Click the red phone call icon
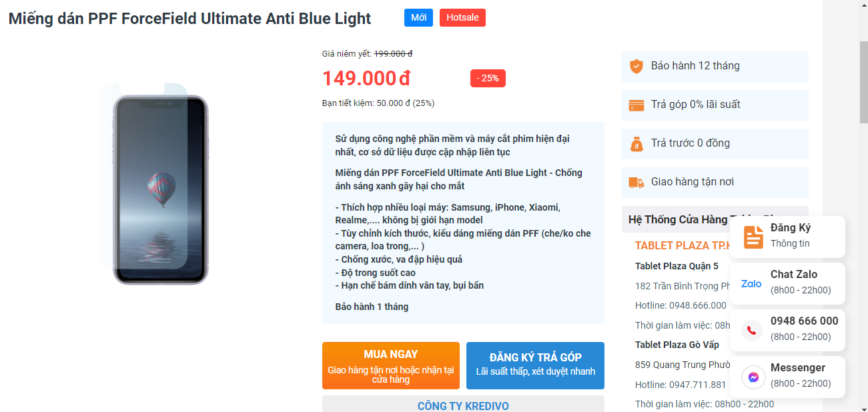Screen dimensions: 868x412 (x=752, y=330)
